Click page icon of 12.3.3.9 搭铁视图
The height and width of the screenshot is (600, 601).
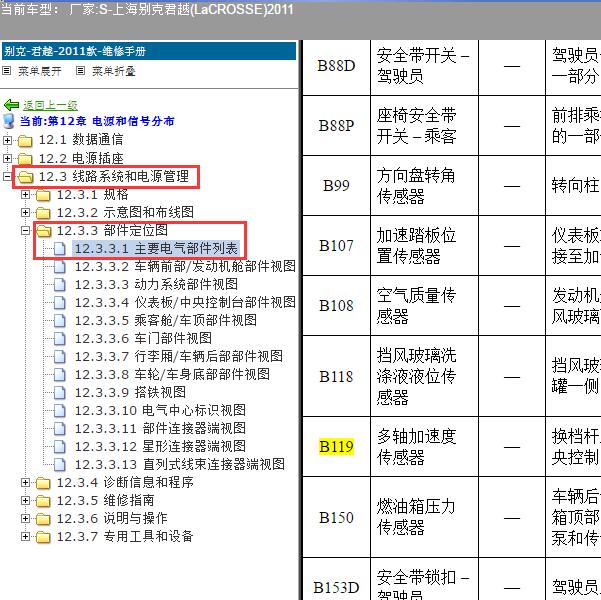click(x=59, y=393)
